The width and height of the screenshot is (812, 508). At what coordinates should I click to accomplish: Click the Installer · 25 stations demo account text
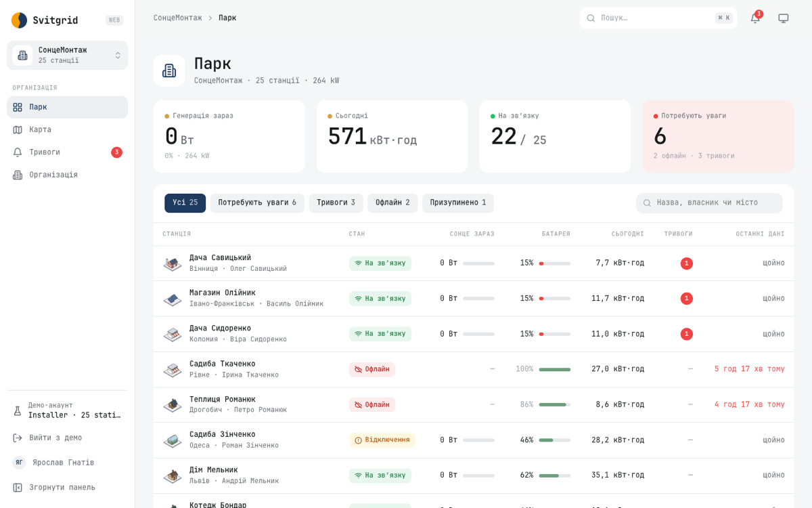coord(74,415)
